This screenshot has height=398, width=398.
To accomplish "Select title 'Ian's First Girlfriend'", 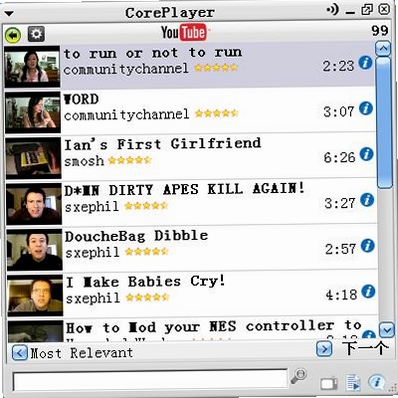I will coord(163,144).
